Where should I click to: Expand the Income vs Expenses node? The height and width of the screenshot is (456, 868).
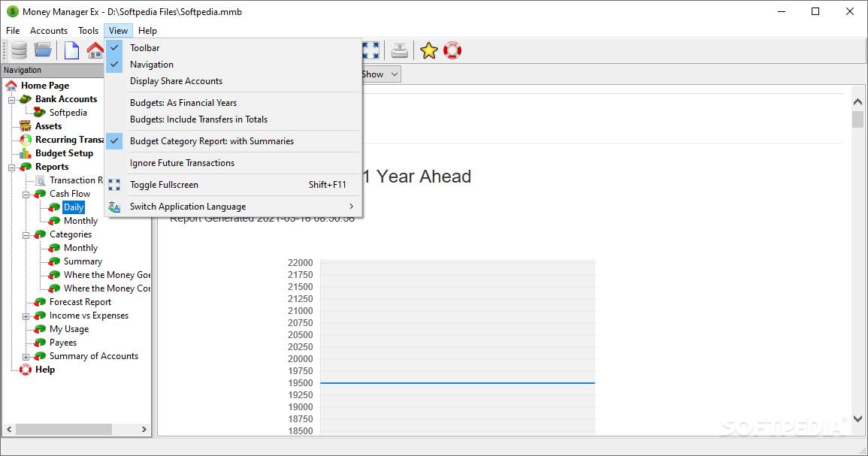[x=26, y=316]
